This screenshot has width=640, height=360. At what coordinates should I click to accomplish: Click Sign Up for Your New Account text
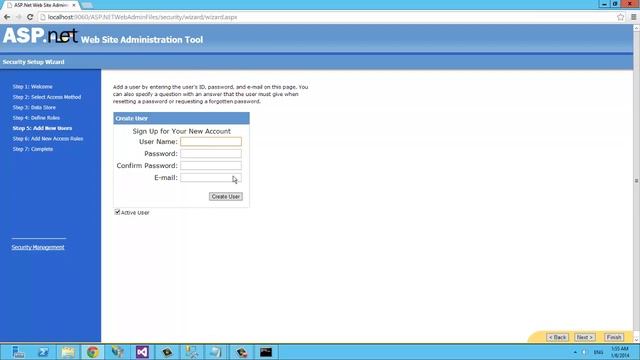[182, 131]
